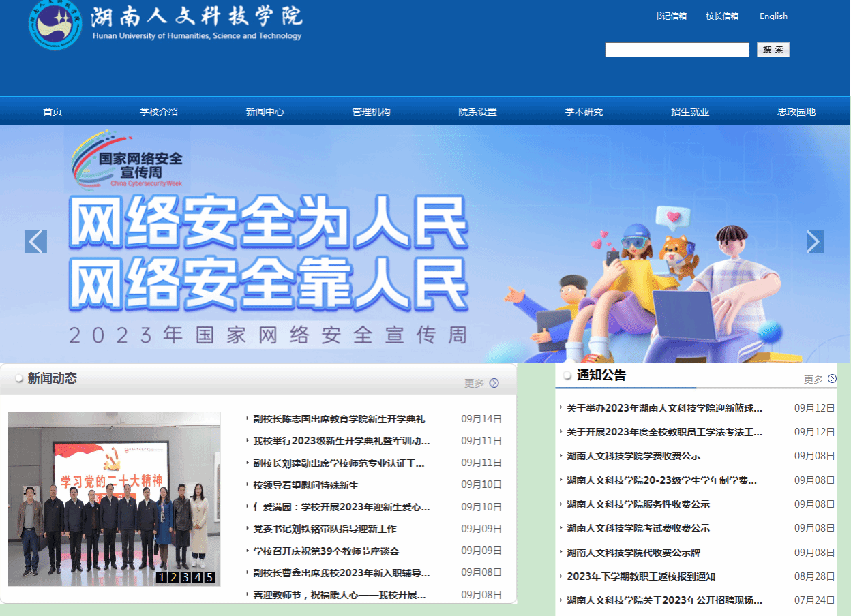851x616 pixels.
Task: Open the 校长信箱 link
Action: click(x=722, y=16)
